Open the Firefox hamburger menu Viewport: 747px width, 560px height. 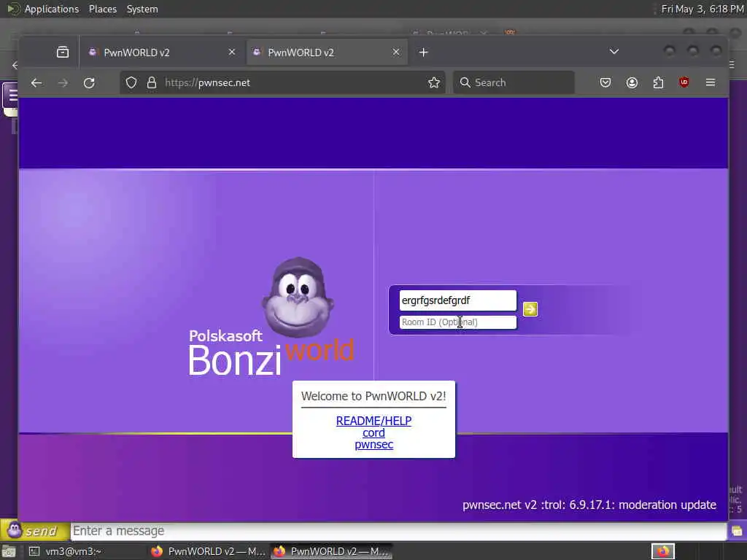pos(711,83)
